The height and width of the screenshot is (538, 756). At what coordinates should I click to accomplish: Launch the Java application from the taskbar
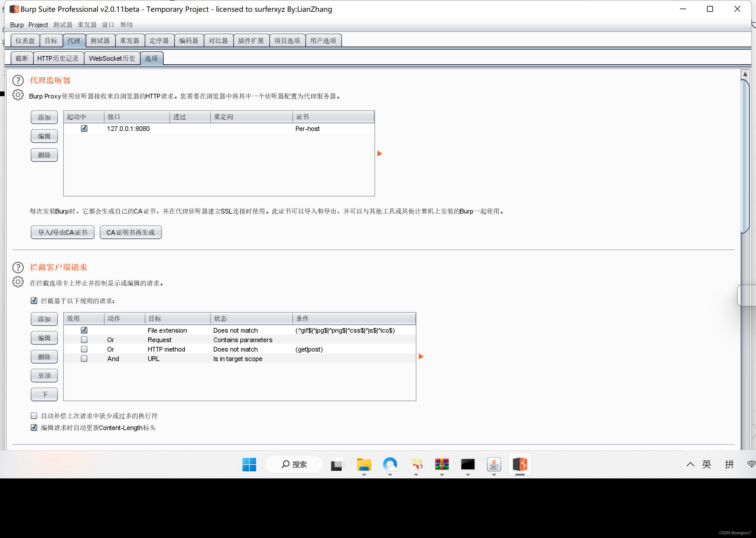[x=493, y=465]
